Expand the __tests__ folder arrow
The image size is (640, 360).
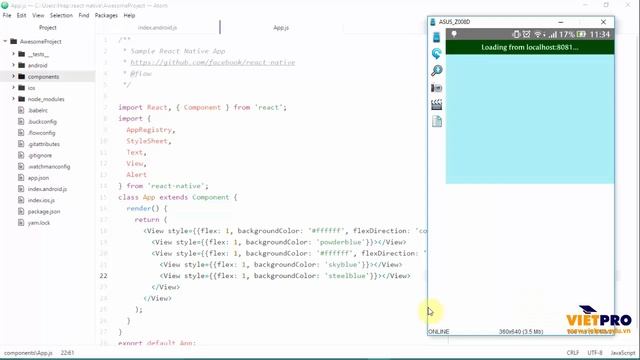coord(13,54)
